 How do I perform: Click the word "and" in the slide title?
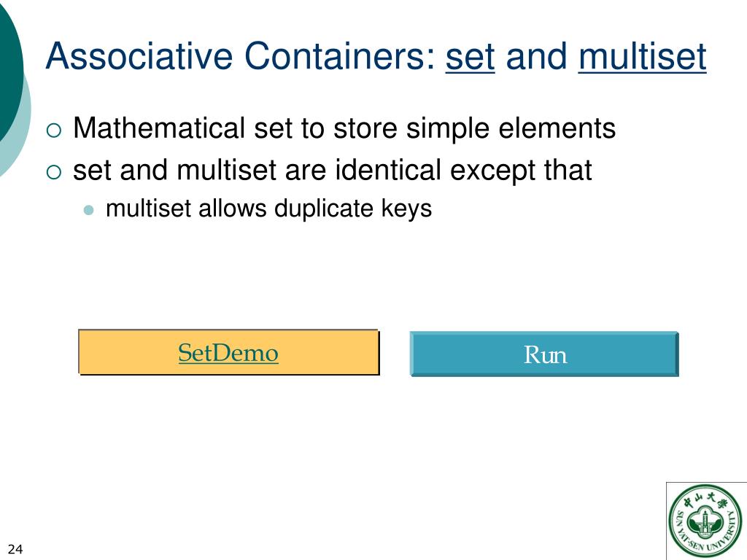click(536, 56)
